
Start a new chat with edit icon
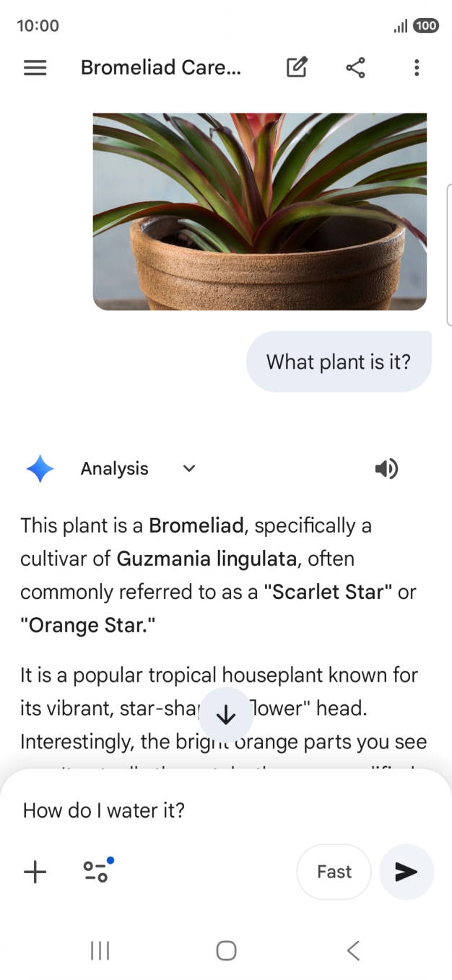(x=297, y=68)
